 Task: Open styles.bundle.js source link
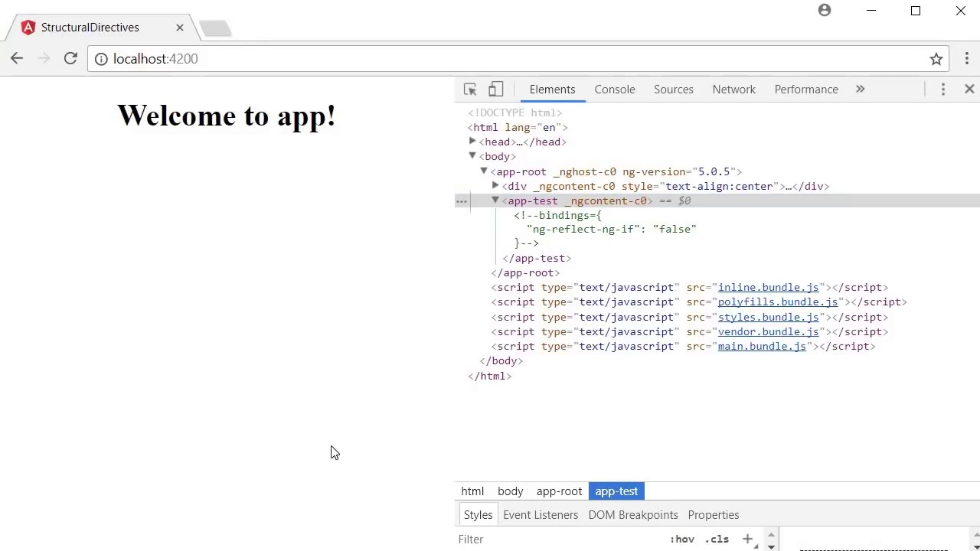768,317
